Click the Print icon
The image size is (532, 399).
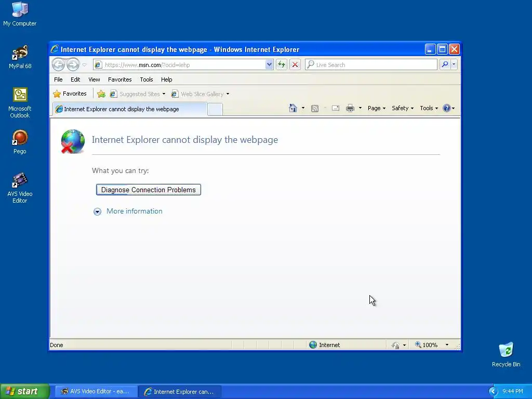click(x=350, y=108)
